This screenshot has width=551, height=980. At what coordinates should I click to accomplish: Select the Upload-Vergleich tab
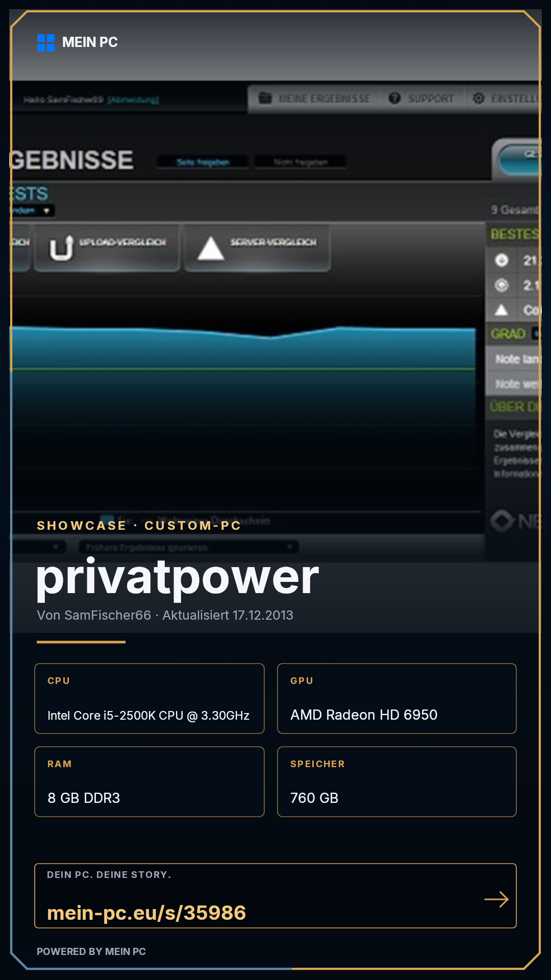(107, 248)
